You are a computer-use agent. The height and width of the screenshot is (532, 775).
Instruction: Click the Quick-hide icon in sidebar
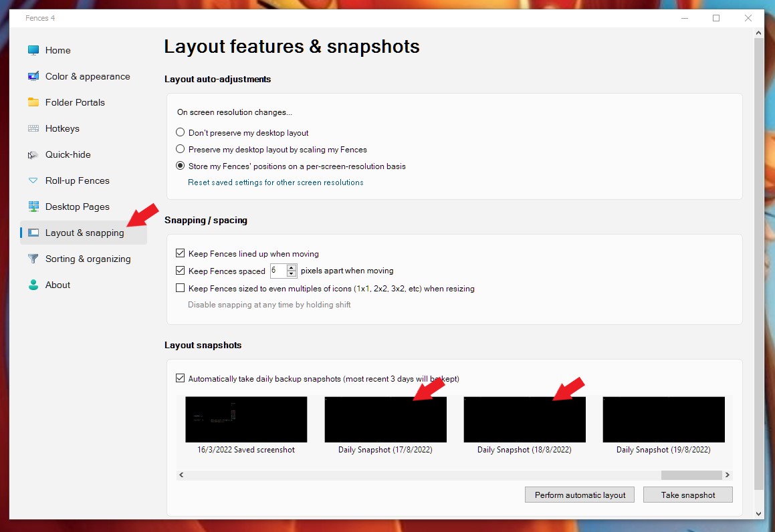(x=33, y=154)
